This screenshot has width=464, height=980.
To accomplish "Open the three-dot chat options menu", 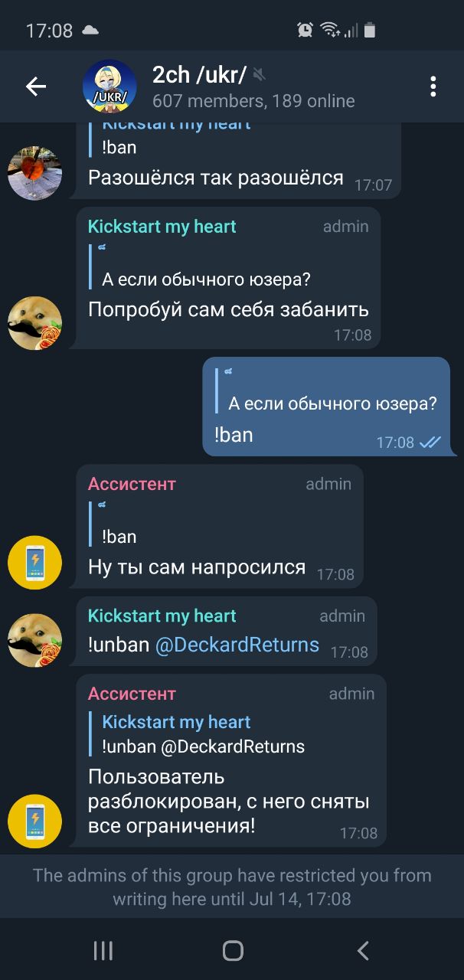I will pos(433,87).
